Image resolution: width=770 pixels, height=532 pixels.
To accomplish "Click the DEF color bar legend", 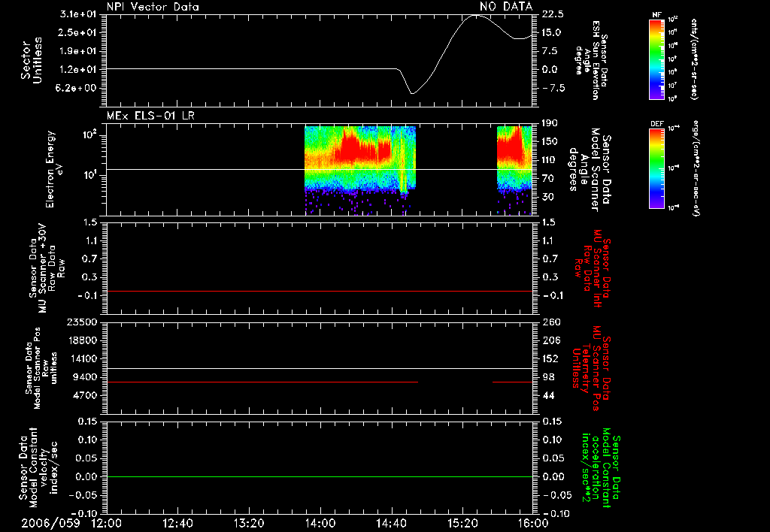I will click(656, 168).
